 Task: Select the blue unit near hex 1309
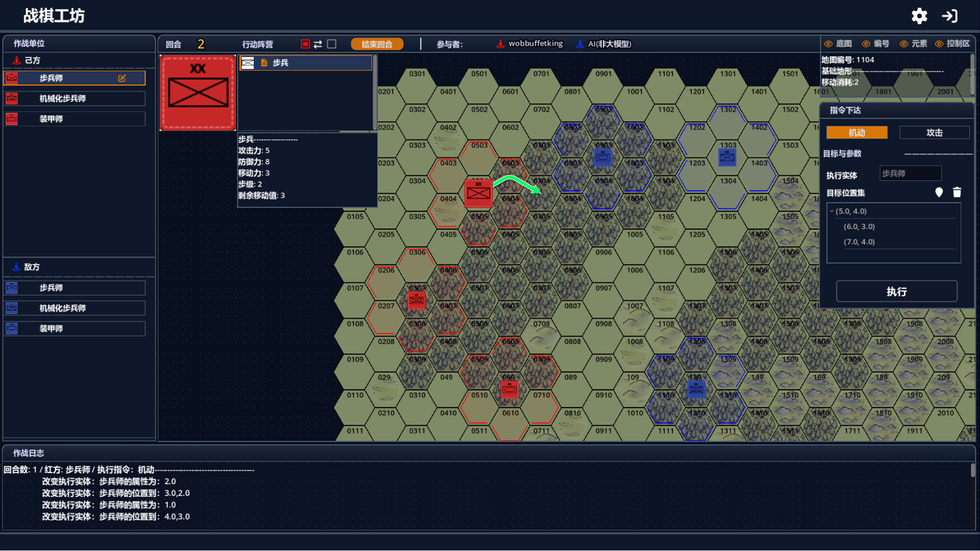[x=696, y=389]
